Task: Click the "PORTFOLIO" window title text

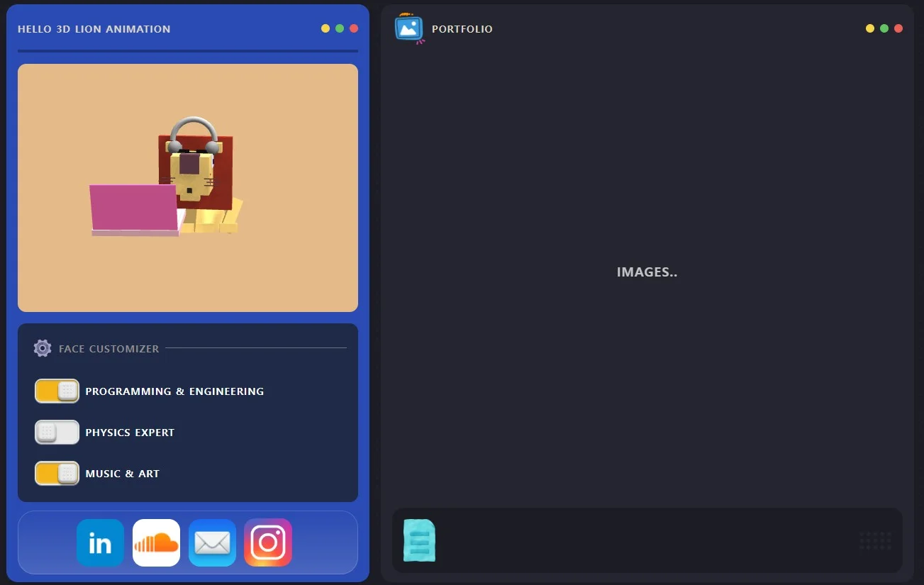Action: pyautogui.click(x=462, y=29)
